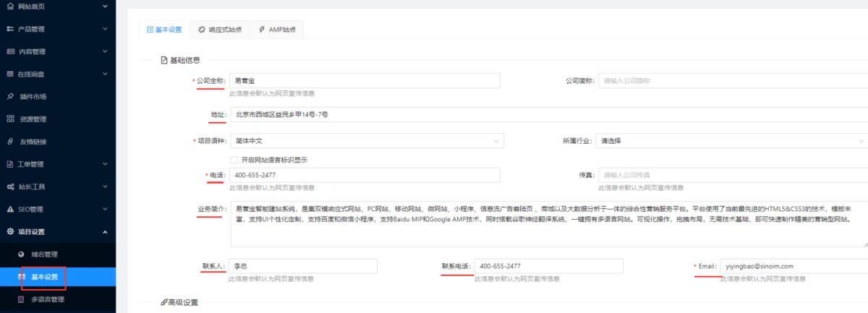Image resolution: width=868 pixels, height=313 pixels.
Task: Enable 开启网站语言标识显示 checkbox
Action: tap(234, 160)
